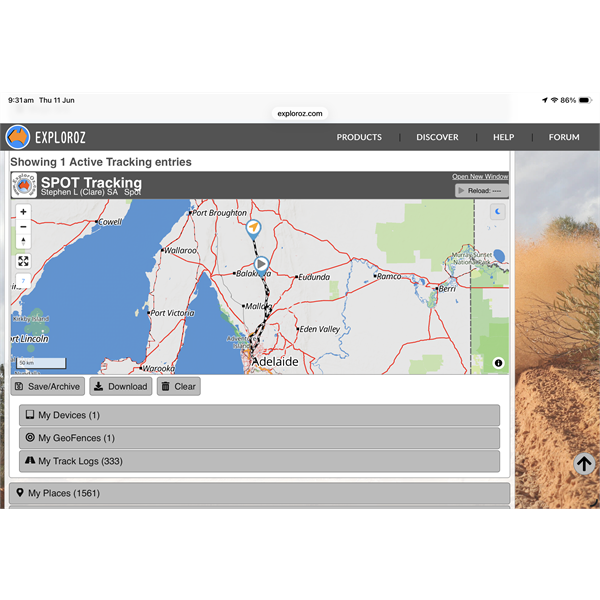The height and width of the screenshot is (600, 600).
Task: Click the Ramco map label
Action: tap(389, 276)
